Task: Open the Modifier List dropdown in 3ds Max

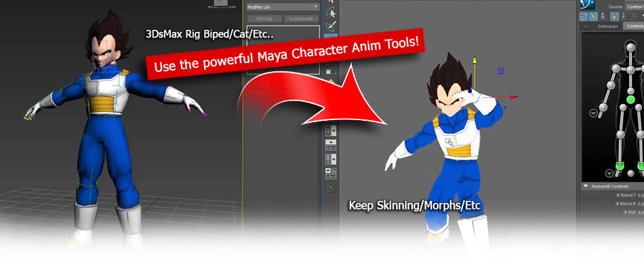Action: [283, 7]
